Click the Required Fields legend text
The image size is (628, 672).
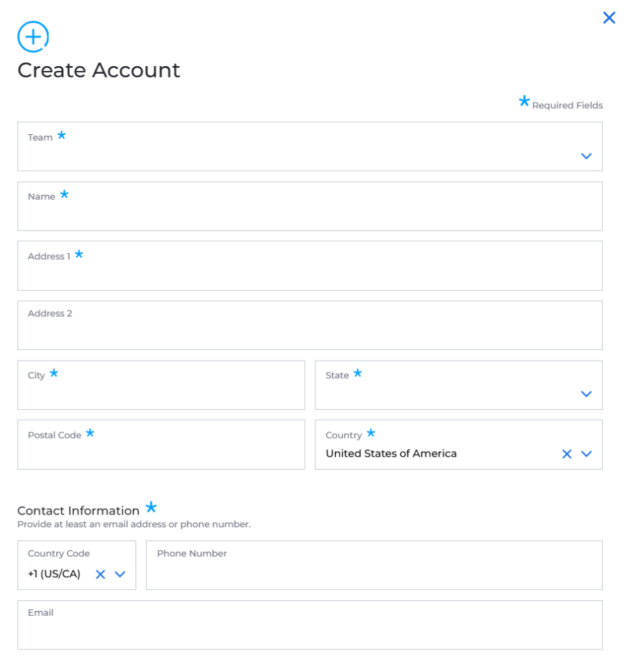(567, 105)
